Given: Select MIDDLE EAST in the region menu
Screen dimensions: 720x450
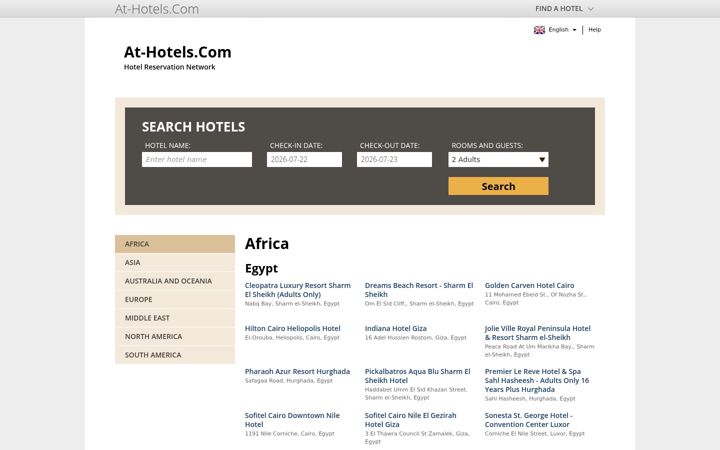Looking at the screenshot, I should pyautogui.click(x=174, y=318).
